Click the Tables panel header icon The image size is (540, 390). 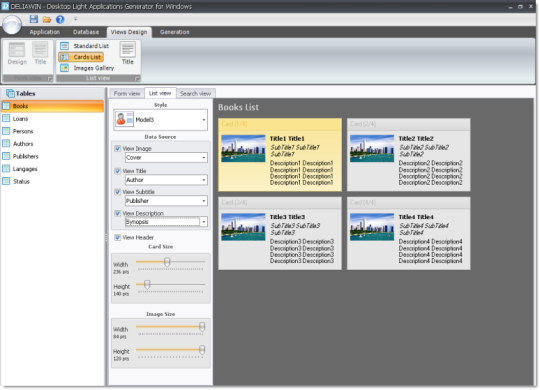coord(10,93)
